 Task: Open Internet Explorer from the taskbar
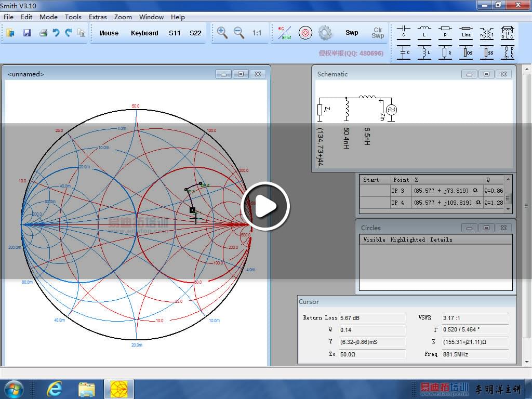point(54,389)
